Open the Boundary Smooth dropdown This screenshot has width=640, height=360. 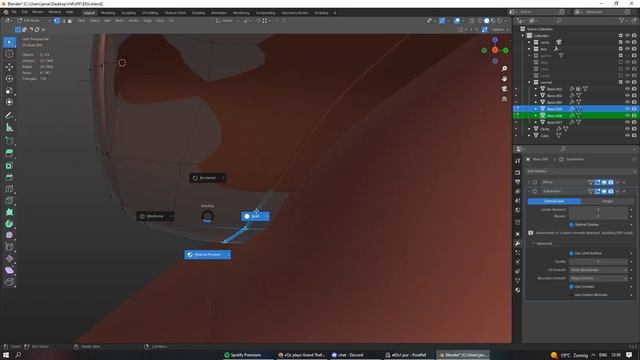coord(598,278)
